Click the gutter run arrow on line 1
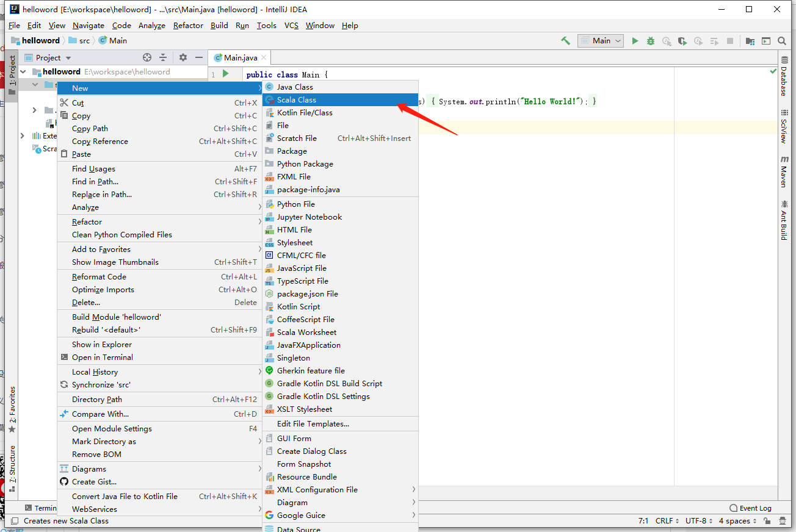 (x=226, y=74)
